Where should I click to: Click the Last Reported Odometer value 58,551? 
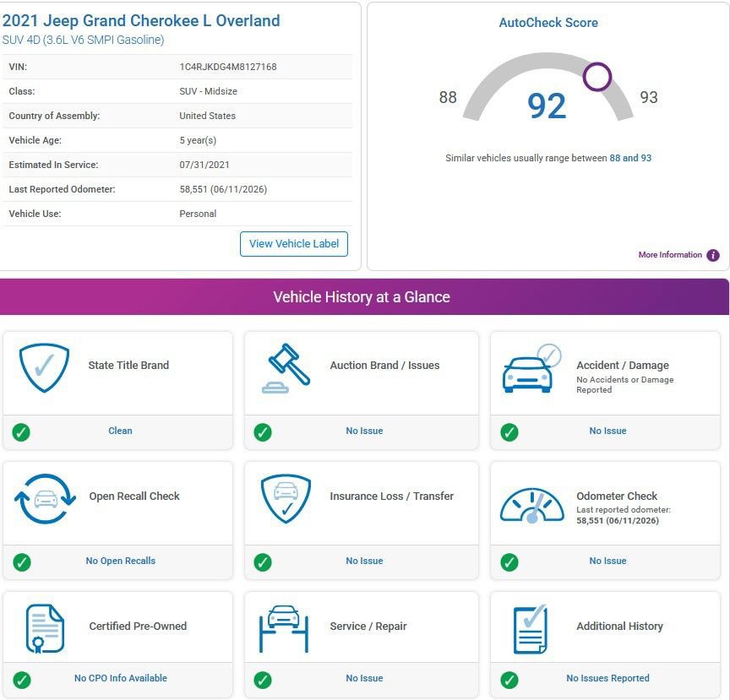(223, 189)
